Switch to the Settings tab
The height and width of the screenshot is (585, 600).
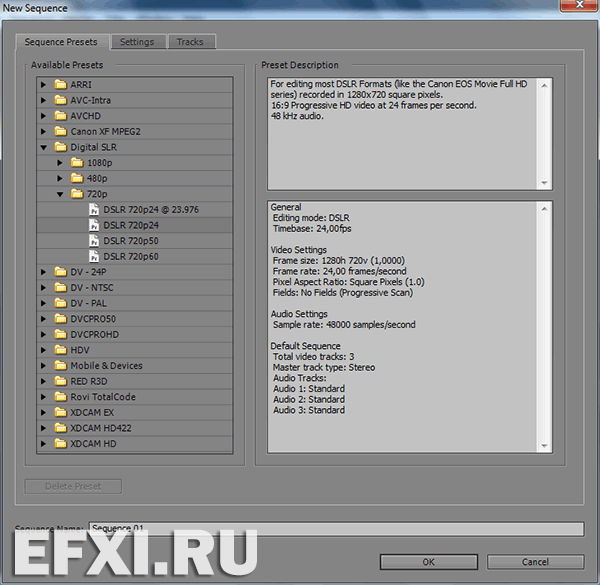click(x=137, y=42)
